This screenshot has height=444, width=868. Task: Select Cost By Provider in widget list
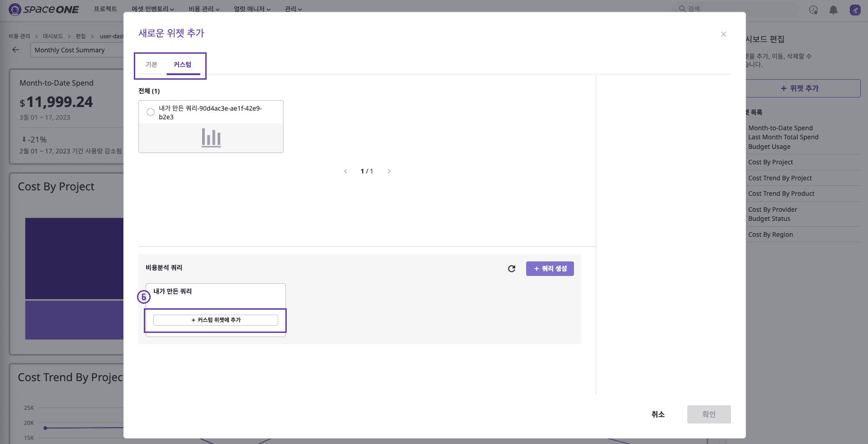click(773, 209)
